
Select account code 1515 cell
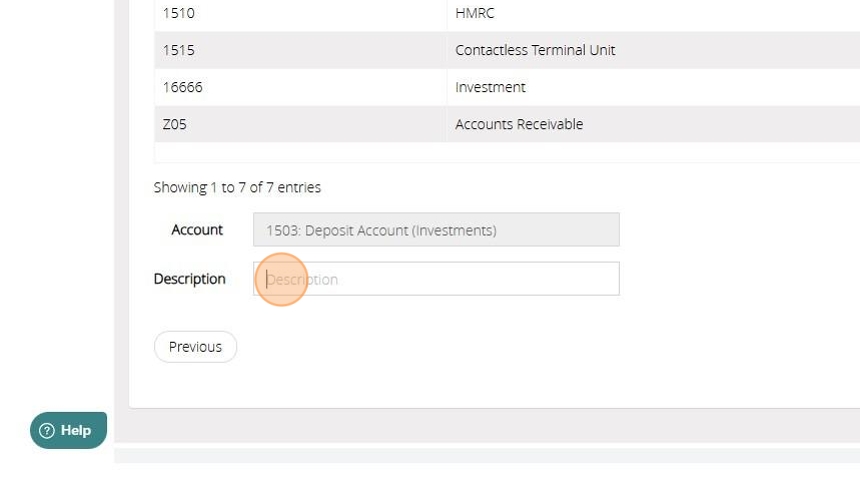[x=179, y=50]
